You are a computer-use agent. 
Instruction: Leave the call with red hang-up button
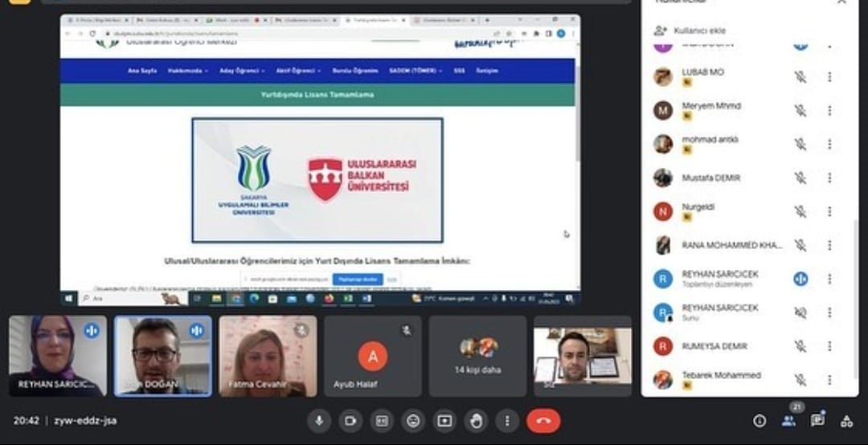543,421
